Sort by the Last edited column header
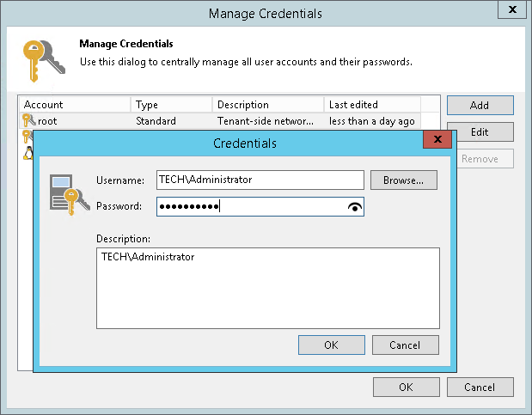 click(x=372, y=105)
